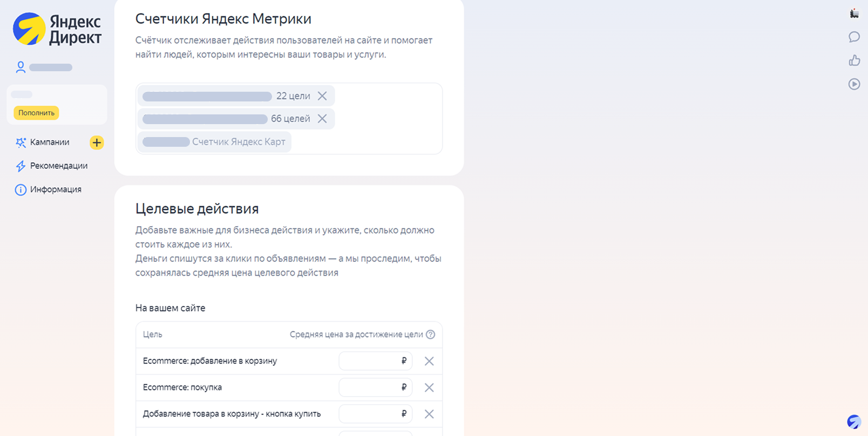The image size is (868, 436).
Task: Click the thumbs-up feedback icon
Action: 854,60
